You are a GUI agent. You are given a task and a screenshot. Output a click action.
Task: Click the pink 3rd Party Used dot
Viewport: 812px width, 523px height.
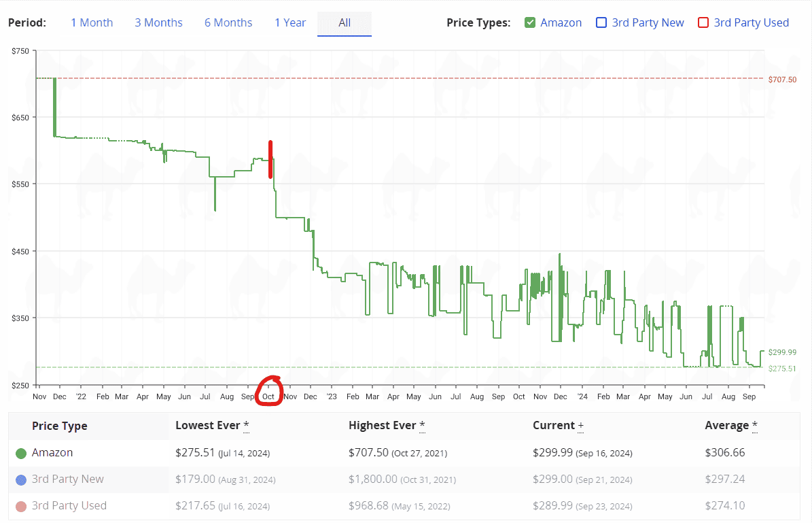(20, 507)
